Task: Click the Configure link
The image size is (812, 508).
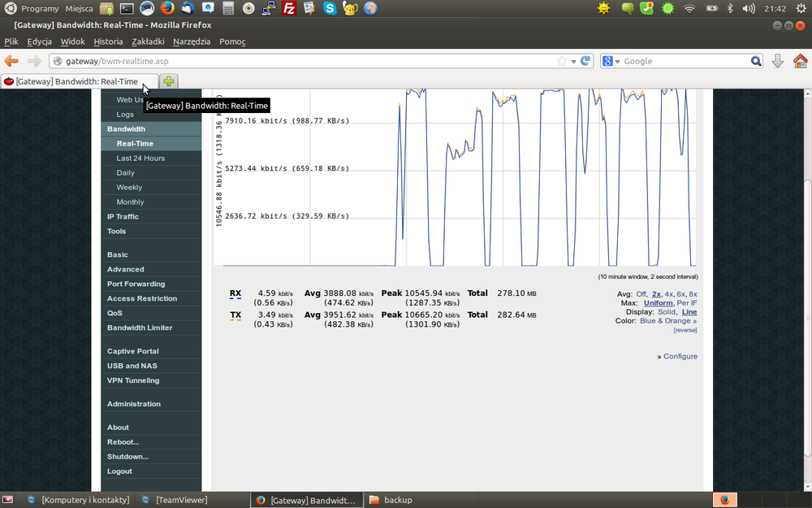Action: [x=680, y=356]
